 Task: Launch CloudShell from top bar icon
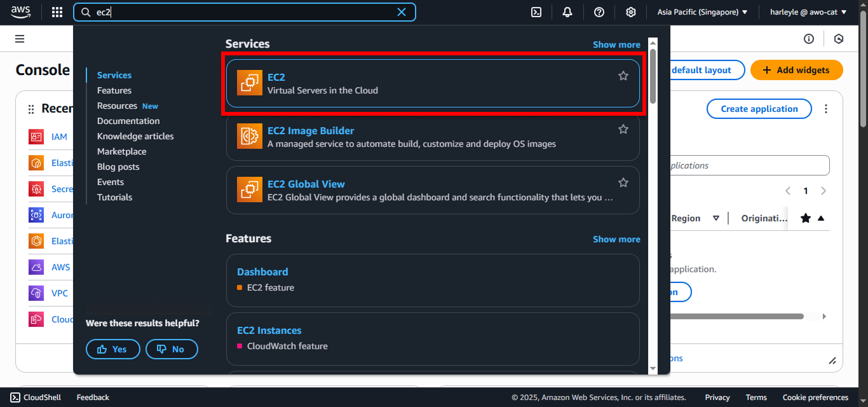pyautogui.click(x=536, y=12)
